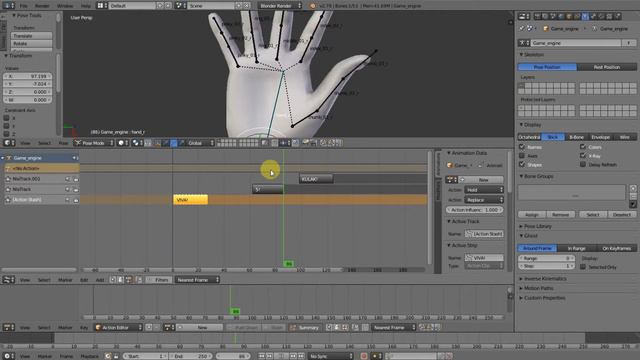
Task: Switch bone display to B-Bone
Action: pos(576,137)
